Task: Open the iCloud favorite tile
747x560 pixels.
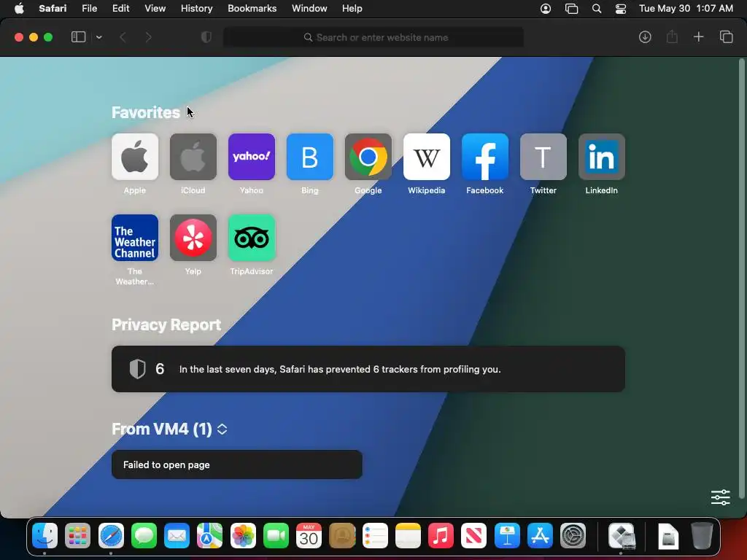Action: point(193,157)
